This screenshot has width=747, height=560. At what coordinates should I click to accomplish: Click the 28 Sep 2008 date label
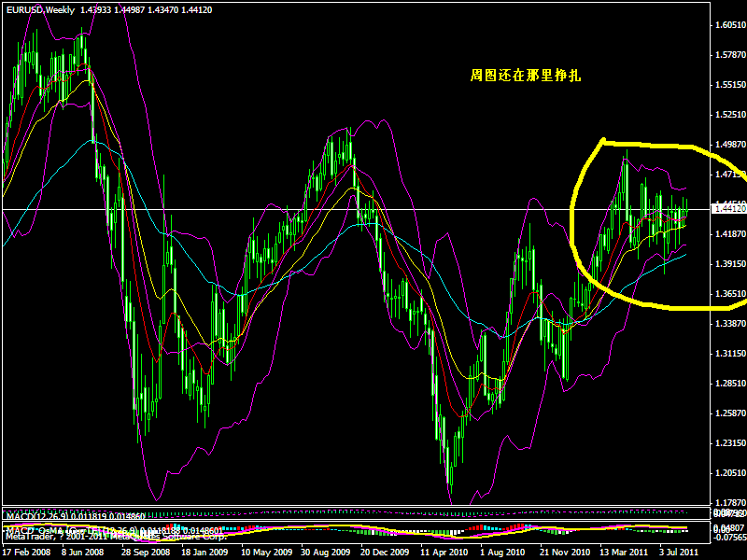pyautogui.click(x=146, y=553)
